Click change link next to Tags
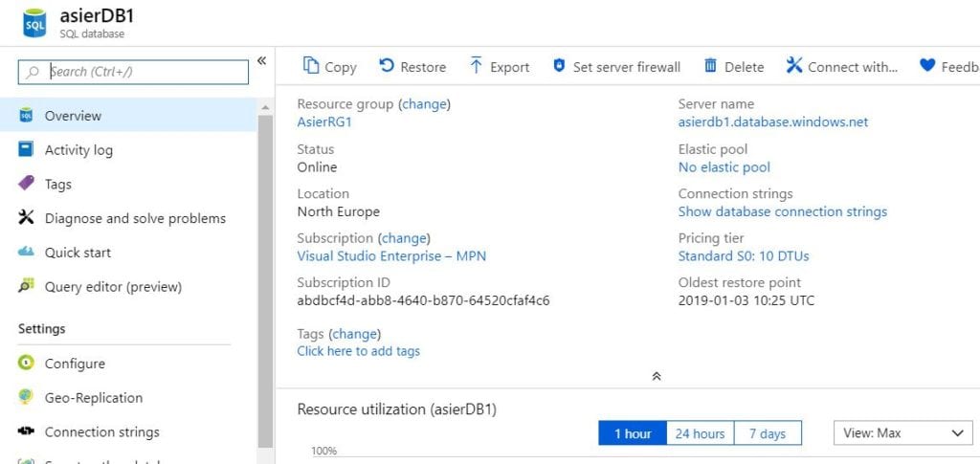Viewport: 980px width, 464px height. pyautogui.click(x=355, y=334)
